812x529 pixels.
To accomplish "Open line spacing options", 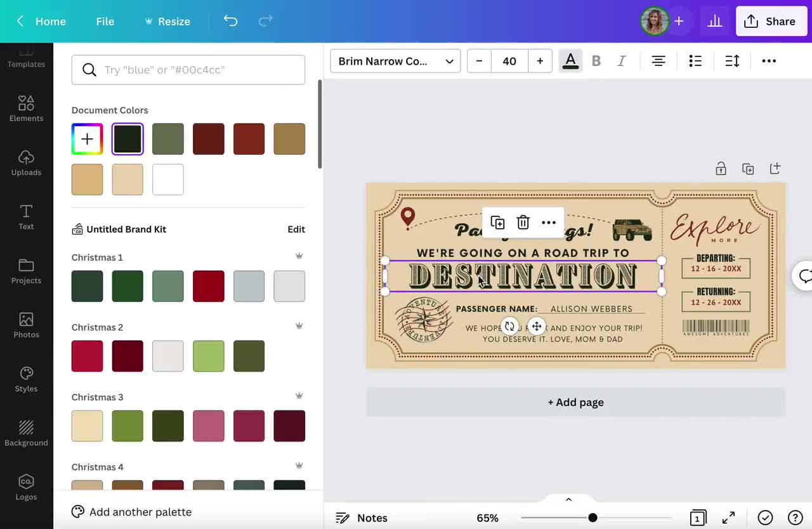I will point(732,61).
